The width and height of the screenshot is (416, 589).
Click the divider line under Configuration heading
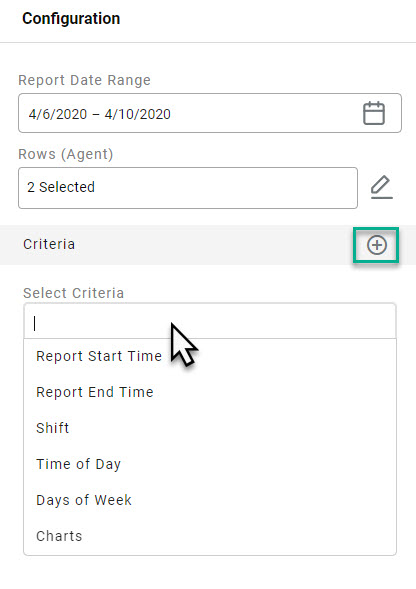[208, 42]
